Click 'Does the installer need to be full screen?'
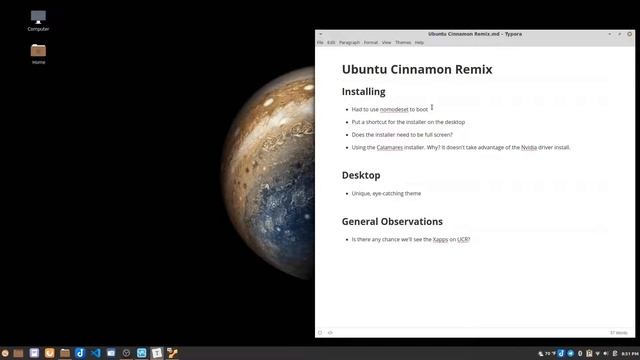 (402, 135)
